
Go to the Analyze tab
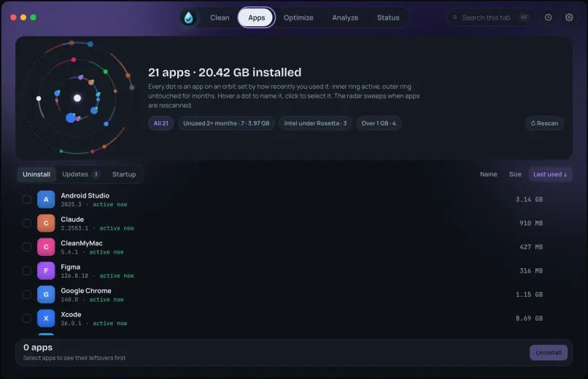tap(345, 17)
